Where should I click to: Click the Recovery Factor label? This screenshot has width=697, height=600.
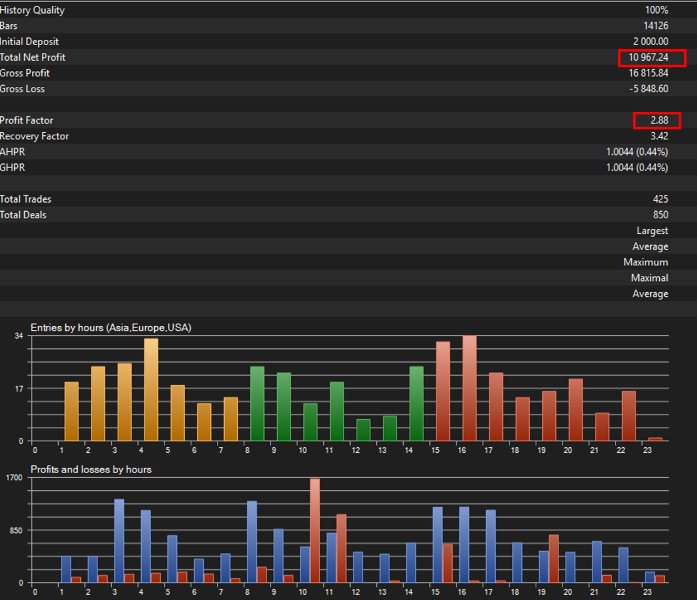click(x=34, y=136)
